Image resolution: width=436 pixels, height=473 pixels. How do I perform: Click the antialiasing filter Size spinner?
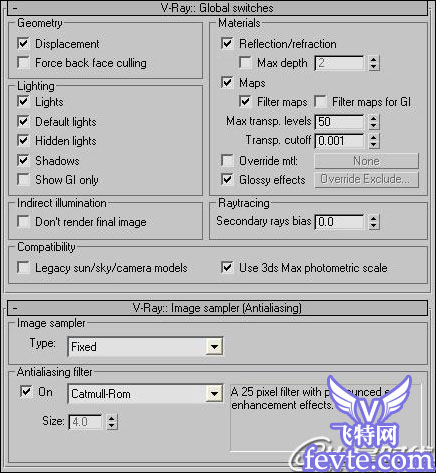coord(112,422)
